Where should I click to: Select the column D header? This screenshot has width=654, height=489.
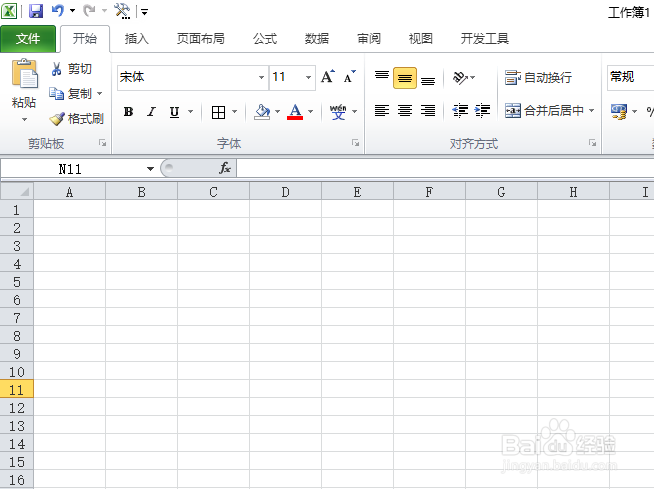[x=285, y=192]
